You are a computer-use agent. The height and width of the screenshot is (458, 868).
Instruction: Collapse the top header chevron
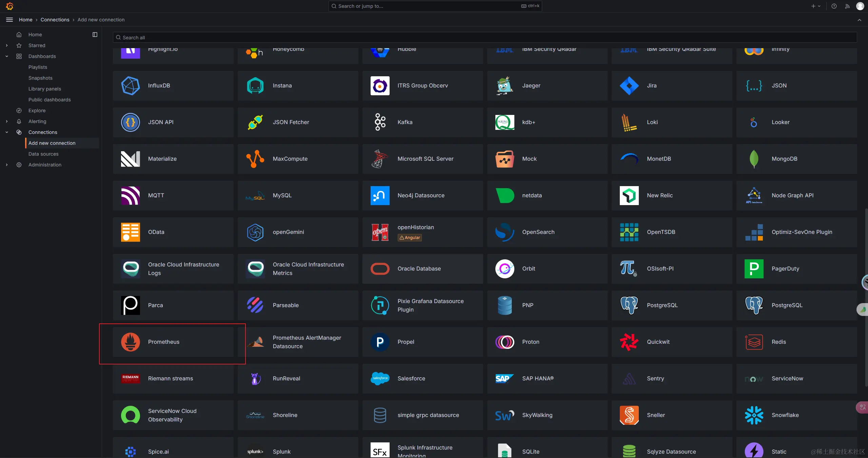(x=860, y=20)
